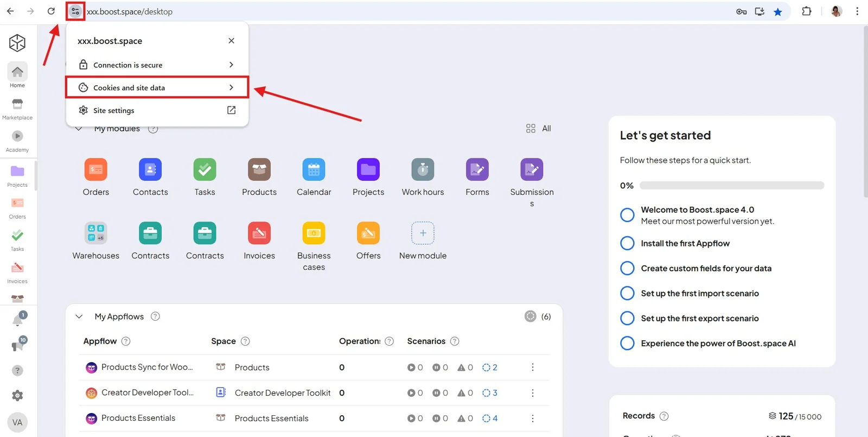Click the site information icon beside the URL
Image resolution: width=868 pixels, height=437 pixels.
click(x=75, y=11)
